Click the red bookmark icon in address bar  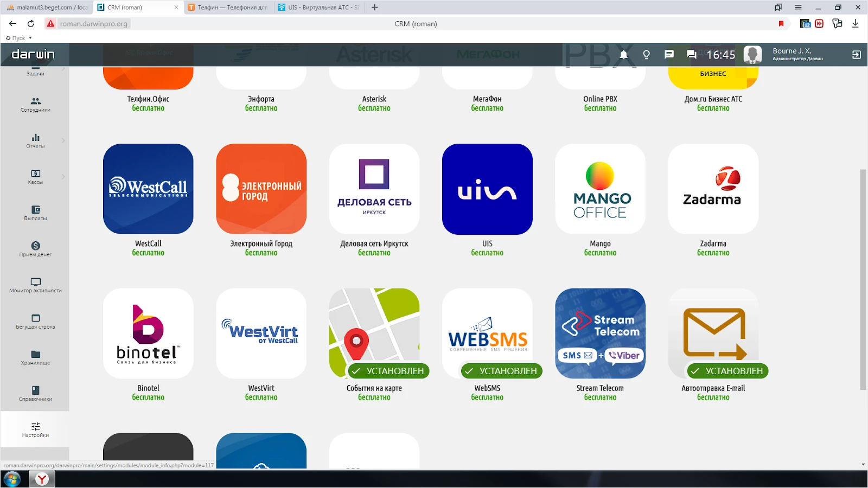(x=781, y=24)
